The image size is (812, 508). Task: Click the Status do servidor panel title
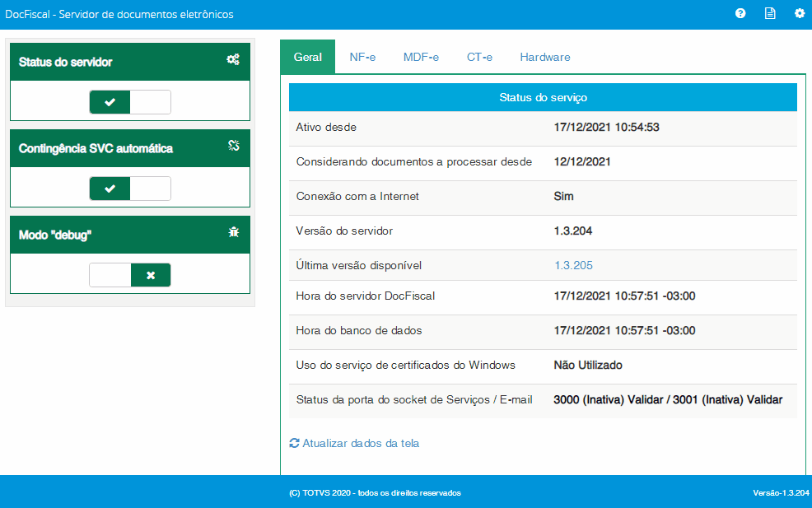tap(65, 62)
